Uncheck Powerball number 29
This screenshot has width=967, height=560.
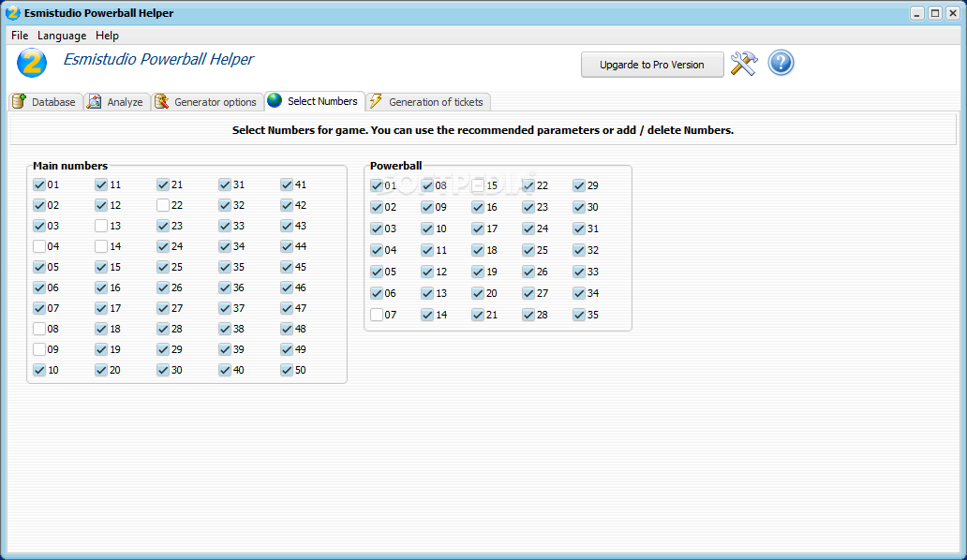[579, 185]
